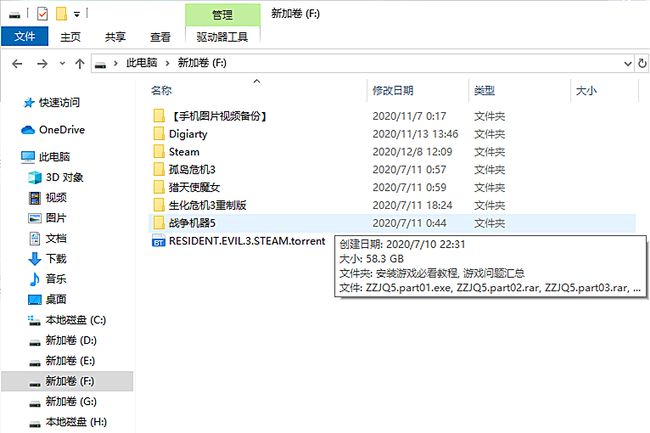Click the RESIDENT.EVIL.3.STEAM.torrent file icon
This screenshot has width=650, height=433.
159,241
